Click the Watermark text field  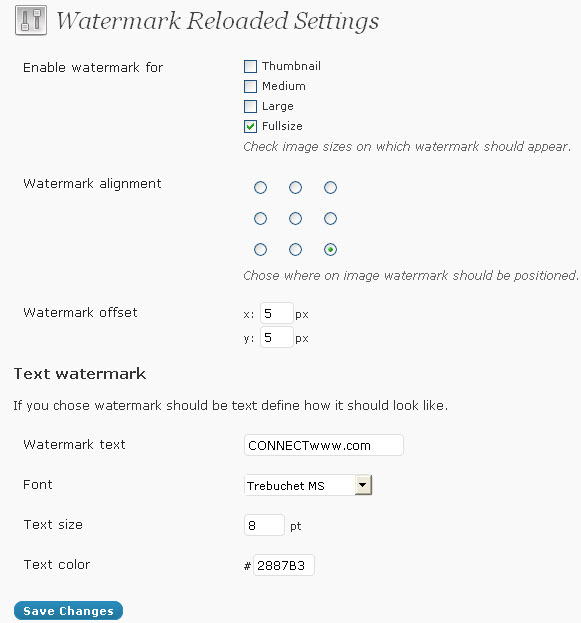point(324,445)
